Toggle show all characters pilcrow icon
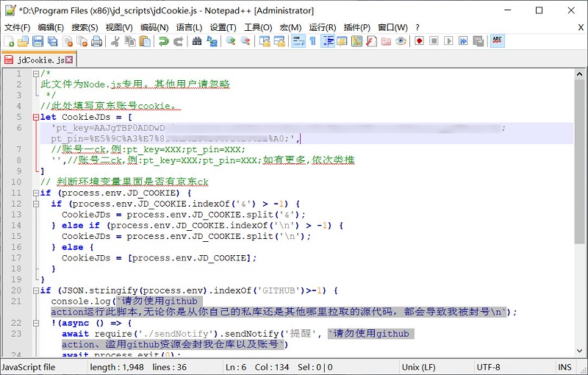Viewport: 588px width, 375px height. 312,41
